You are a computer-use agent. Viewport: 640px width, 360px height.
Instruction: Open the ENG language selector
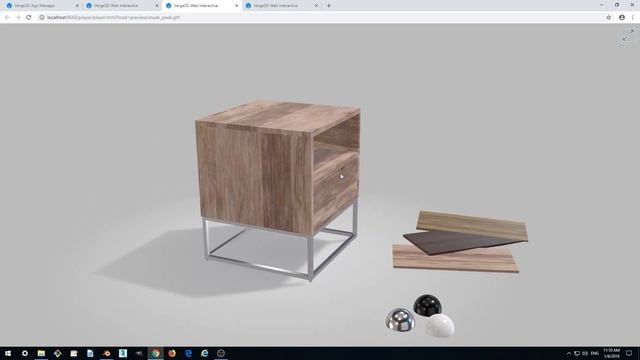click(595, 353)
